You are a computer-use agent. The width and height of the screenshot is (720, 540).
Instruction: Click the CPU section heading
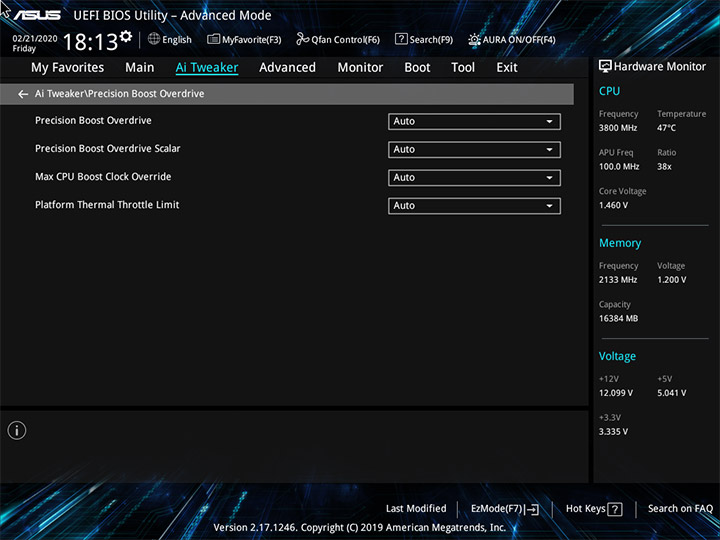click(x=609, y=91)
